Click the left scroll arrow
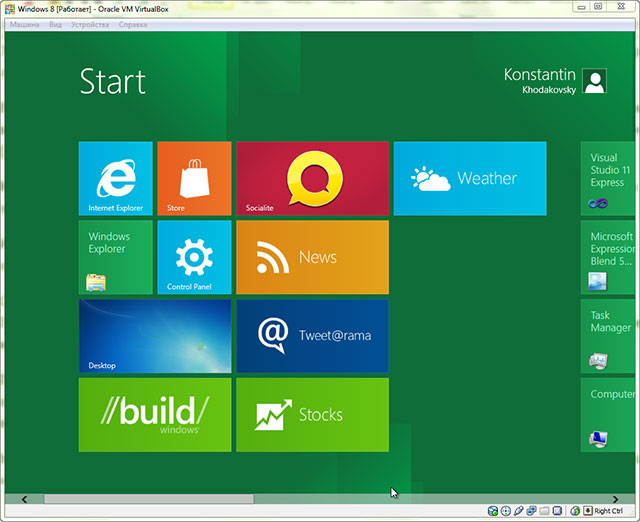This screenshot has width=640, height=522. (24, 499)
